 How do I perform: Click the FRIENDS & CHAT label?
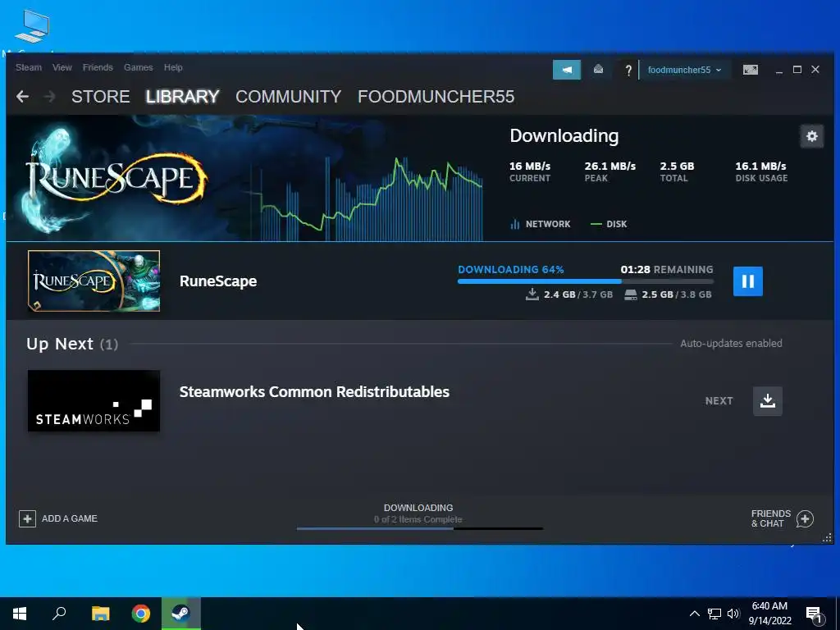pyautogui.click(x=771, y=518)
